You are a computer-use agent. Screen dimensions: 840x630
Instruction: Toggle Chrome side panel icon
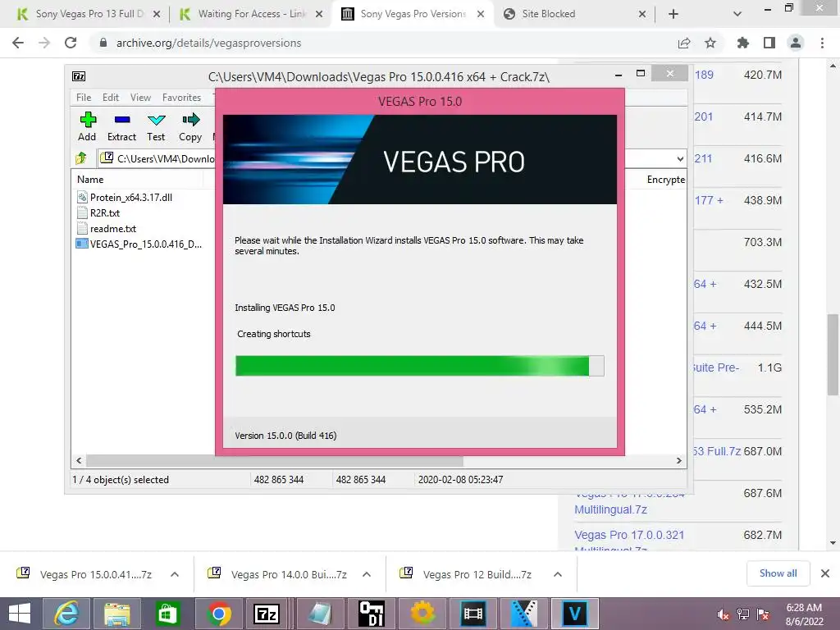click(769, 43)
